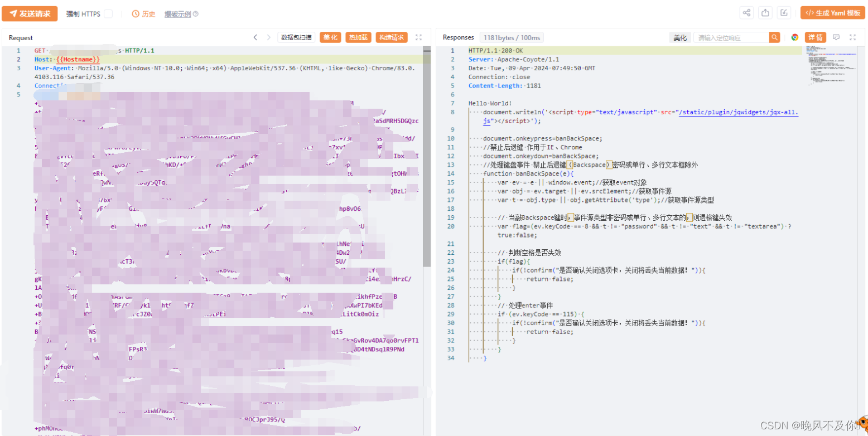Go to next request with right chevron

269,37
